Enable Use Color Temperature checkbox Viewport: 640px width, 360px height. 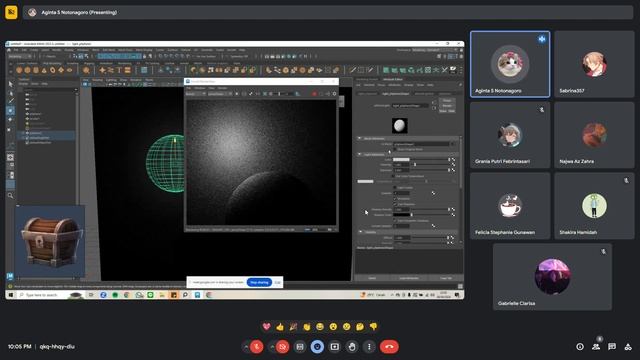tap(394, 176)
